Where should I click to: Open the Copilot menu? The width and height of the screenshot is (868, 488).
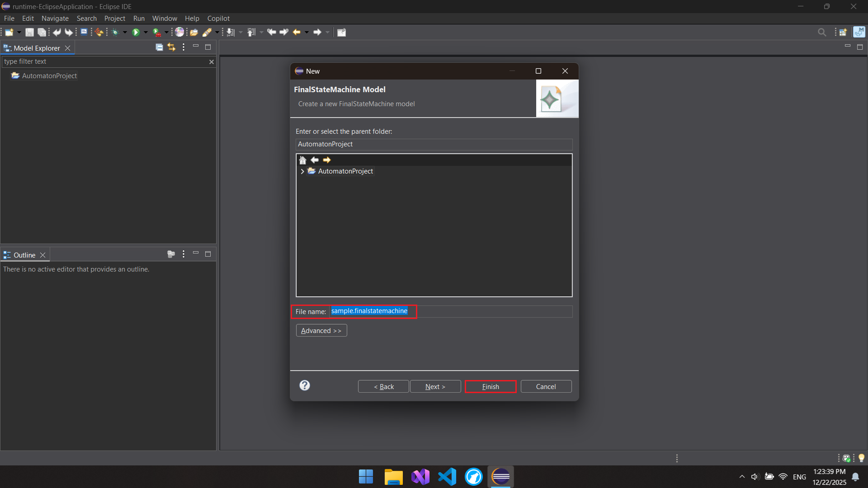point(218,19)
